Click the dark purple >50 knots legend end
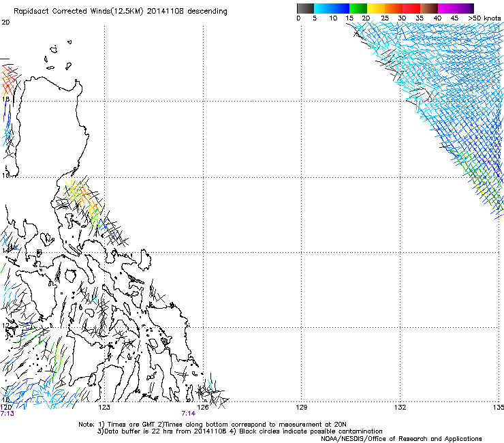The height and width of the screenshot is (443, 504). pyautogui.click(x=471, y=8)
